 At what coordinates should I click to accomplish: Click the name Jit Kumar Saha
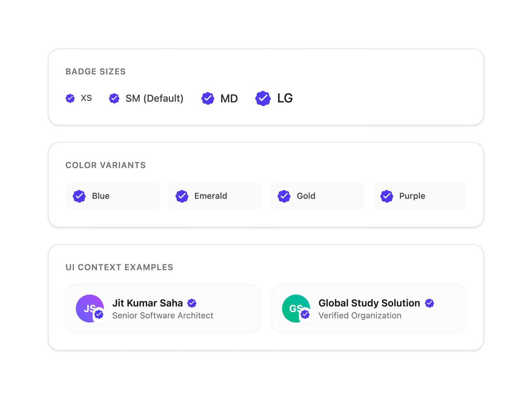coord(148,303)
